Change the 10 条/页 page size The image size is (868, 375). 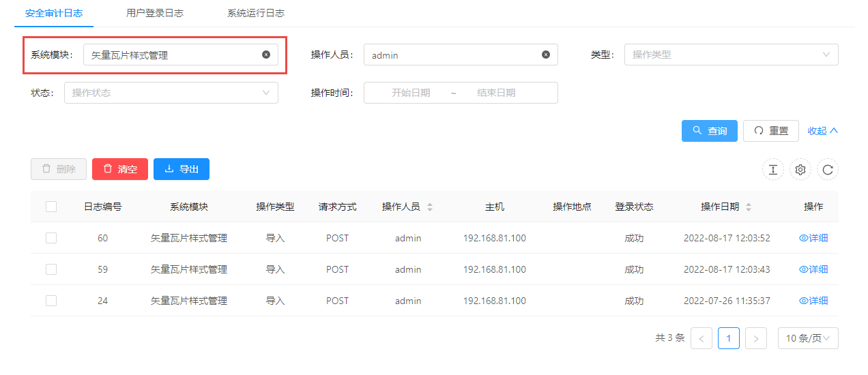point(807,338)
